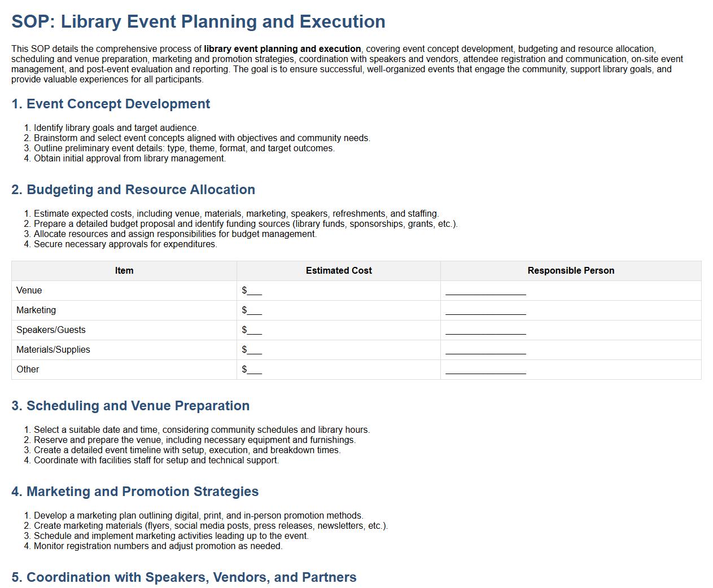
Task: Select the Estimated Cost column header
Action: (339, 271)
